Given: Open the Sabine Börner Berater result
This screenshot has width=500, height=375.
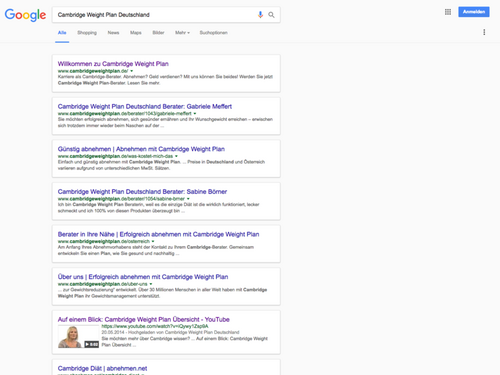Looking at the screenshot, I should pos(142,192).
